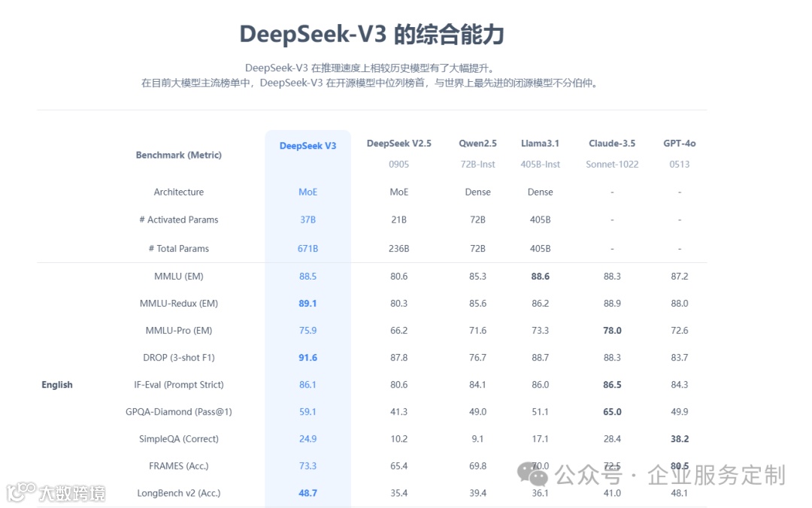Click the "88.5" MMLU score for DeepSeek V3
Screen dimensions: 812x508
[308, 277]
